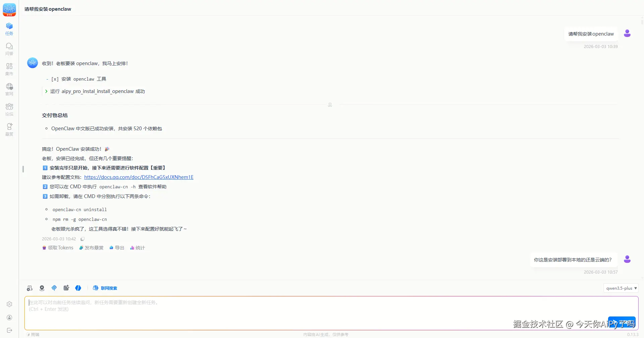Open the user account icon in sidebar
Viewport: 644px width, 338px height.
point(9,318)
